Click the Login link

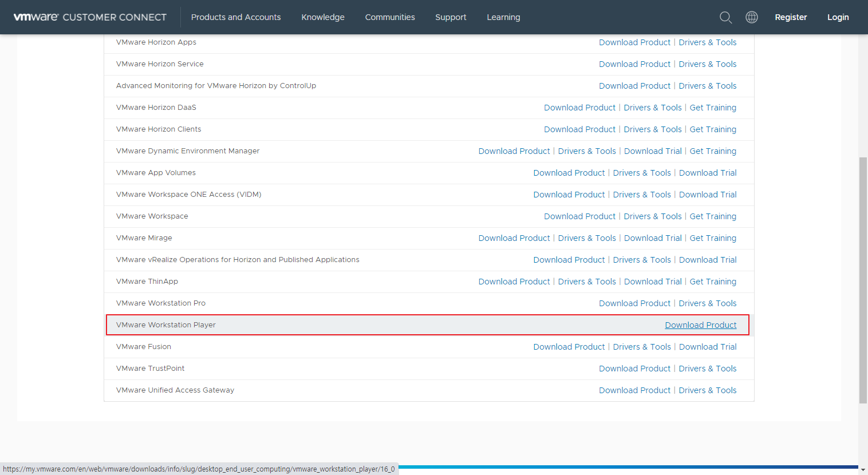838,17
